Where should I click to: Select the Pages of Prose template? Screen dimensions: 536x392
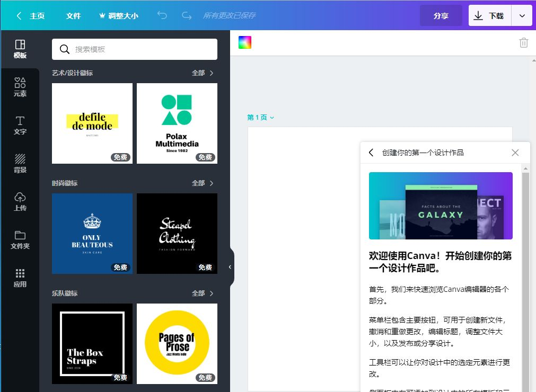(x=177, y=344)
